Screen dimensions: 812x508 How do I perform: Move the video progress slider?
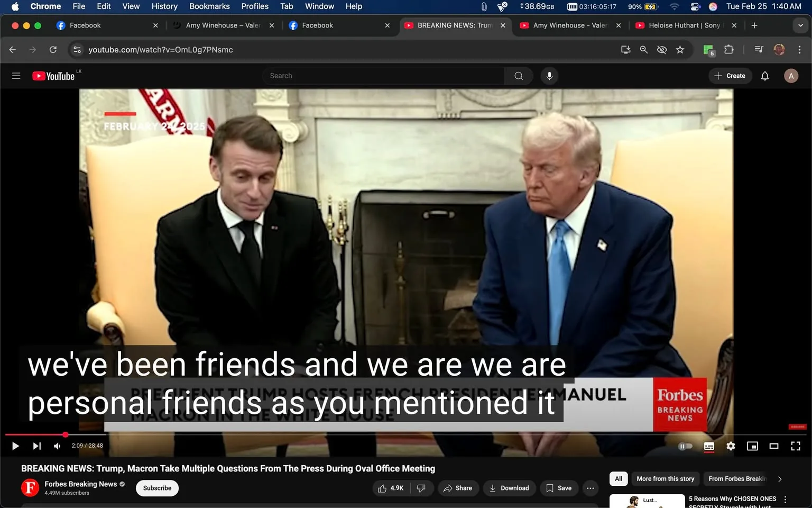pos(65,434)
